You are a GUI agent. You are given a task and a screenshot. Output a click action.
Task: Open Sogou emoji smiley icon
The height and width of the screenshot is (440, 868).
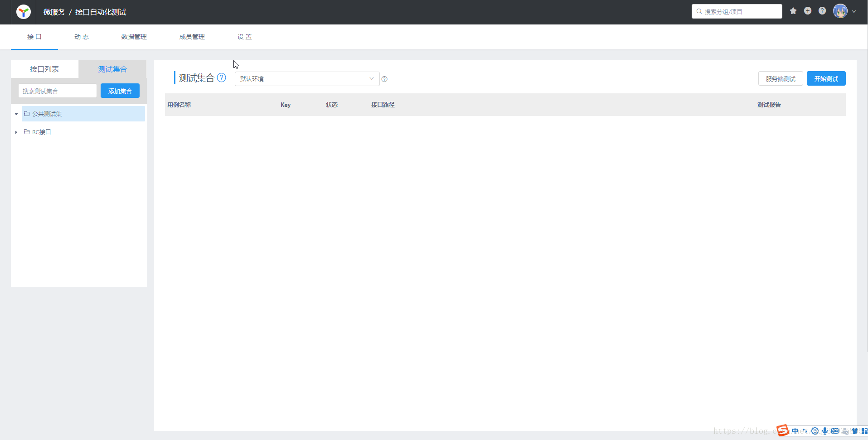[815, 431]
